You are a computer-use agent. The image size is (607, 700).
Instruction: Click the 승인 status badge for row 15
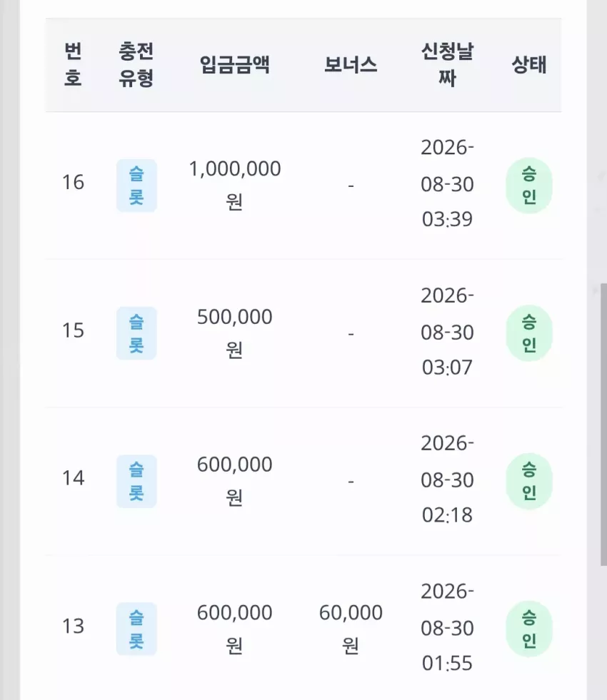pos(529,333)
